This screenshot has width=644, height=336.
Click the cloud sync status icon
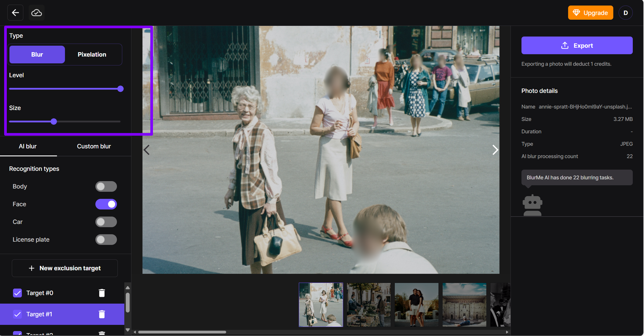tap(36, 13)
